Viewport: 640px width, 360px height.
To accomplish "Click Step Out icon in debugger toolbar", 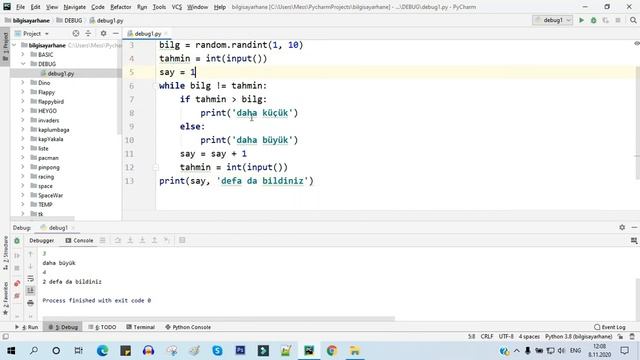I will tap(154, 240).
